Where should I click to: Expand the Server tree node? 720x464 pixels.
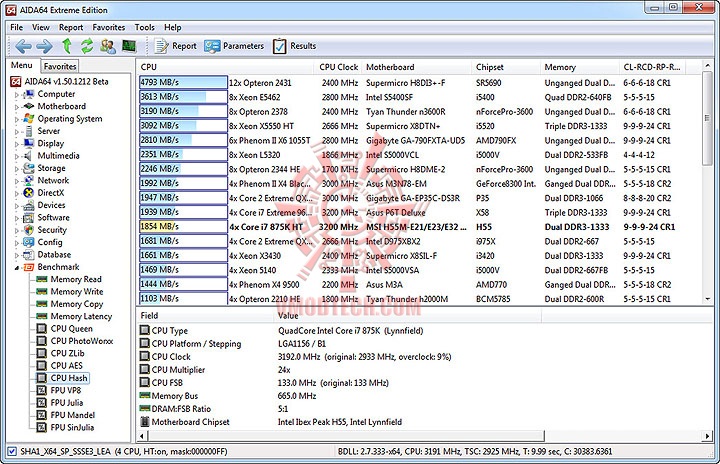17,132
